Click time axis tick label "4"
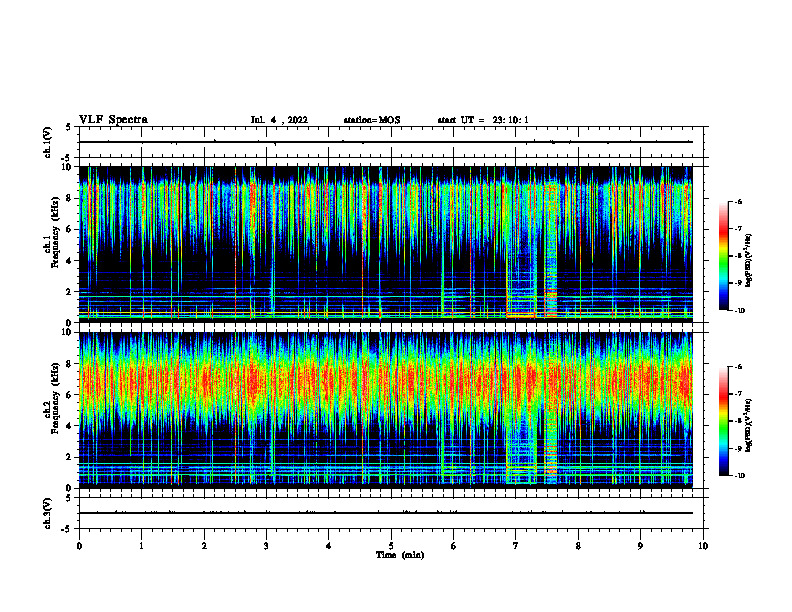 pyautogui.click(x=329, y=546)
